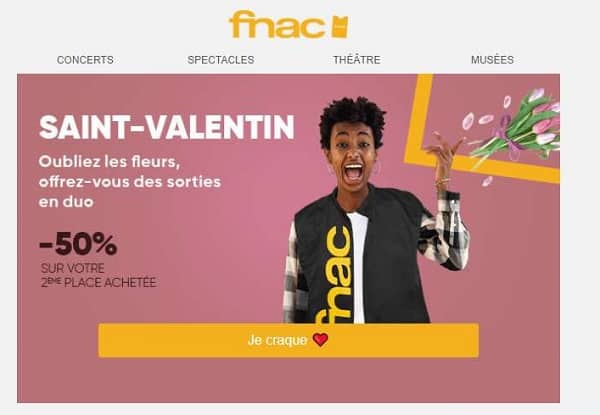The image size is (600, 415).
Task: Click the "2ème place achetée" text
Action: (x=99, y=283)
